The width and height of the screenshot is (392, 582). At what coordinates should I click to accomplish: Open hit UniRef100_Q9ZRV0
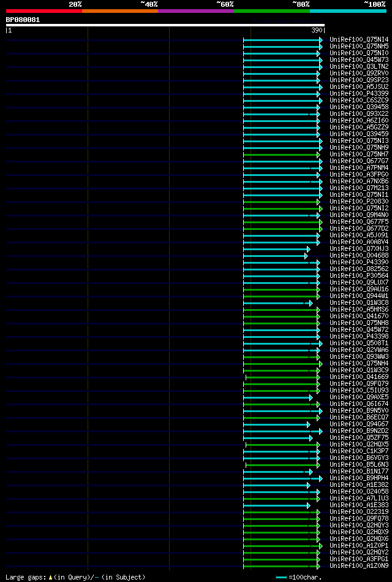[x=359, y=74]
